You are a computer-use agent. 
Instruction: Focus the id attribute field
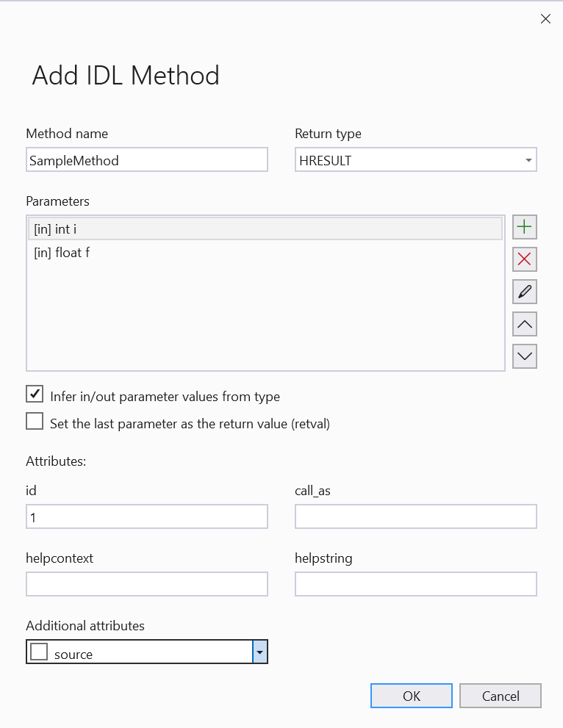[x=147, y=516]
